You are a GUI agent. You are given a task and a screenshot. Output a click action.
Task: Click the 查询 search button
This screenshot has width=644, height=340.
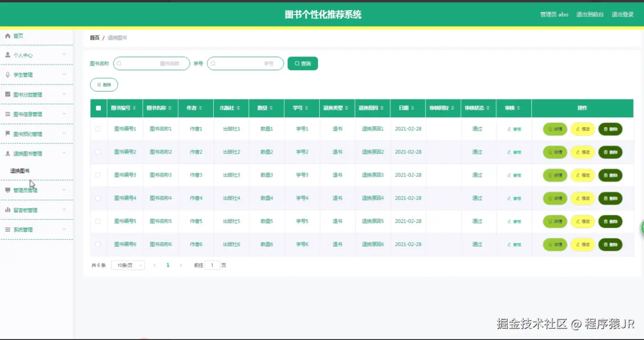[x=303, y=63]
